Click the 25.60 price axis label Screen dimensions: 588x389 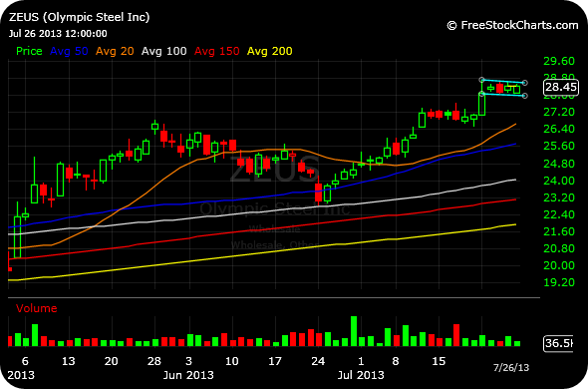pos(559,146)
